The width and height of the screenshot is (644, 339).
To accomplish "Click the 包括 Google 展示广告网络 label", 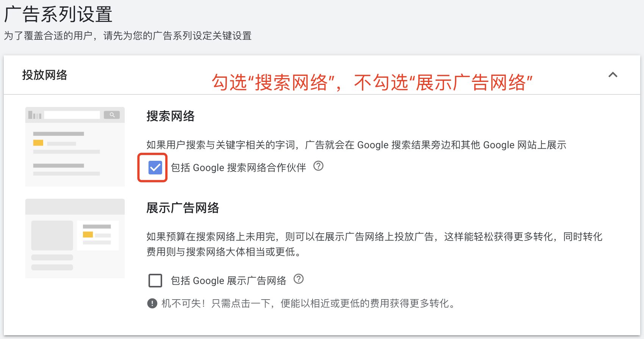I will (228, 281).
